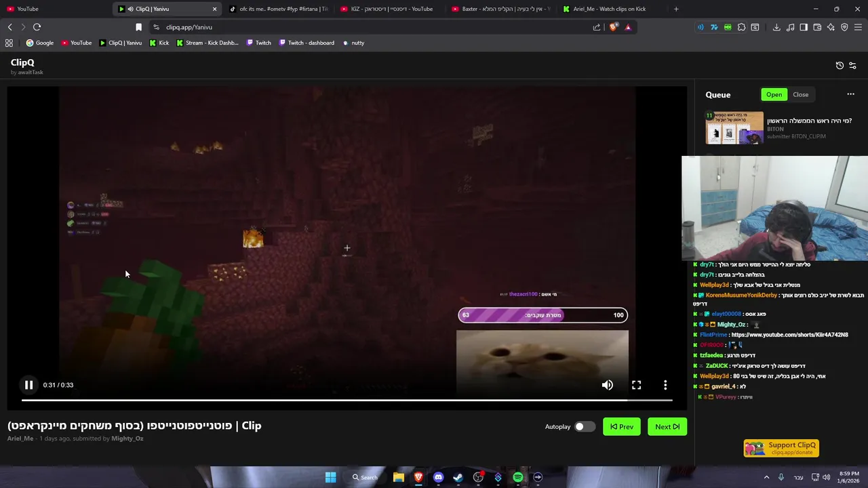The image size is (868, 488).
Task: Go back in browser history
Action: coord(9,27)
